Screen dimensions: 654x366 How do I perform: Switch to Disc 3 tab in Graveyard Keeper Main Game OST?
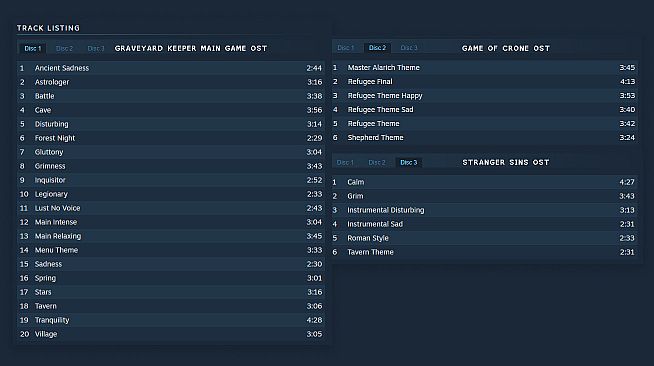click(96, 48)
